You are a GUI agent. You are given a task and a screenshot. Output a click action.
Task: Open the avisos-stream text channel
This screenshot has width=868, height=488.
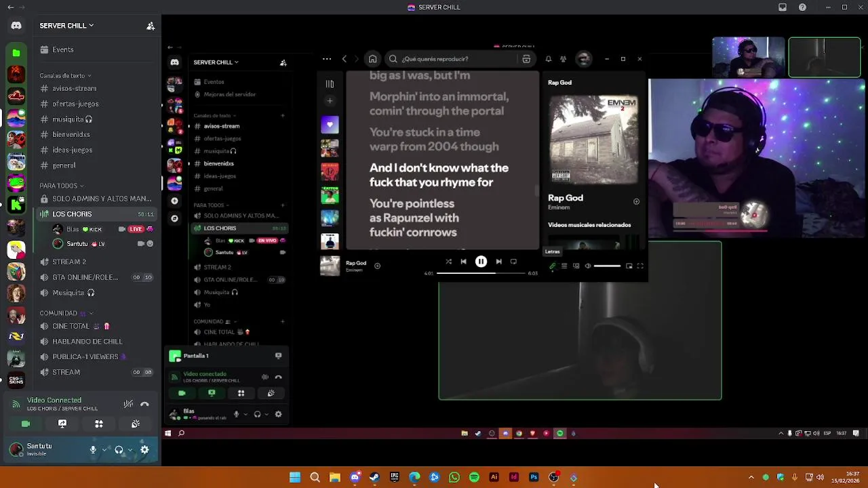pos(95,88)
